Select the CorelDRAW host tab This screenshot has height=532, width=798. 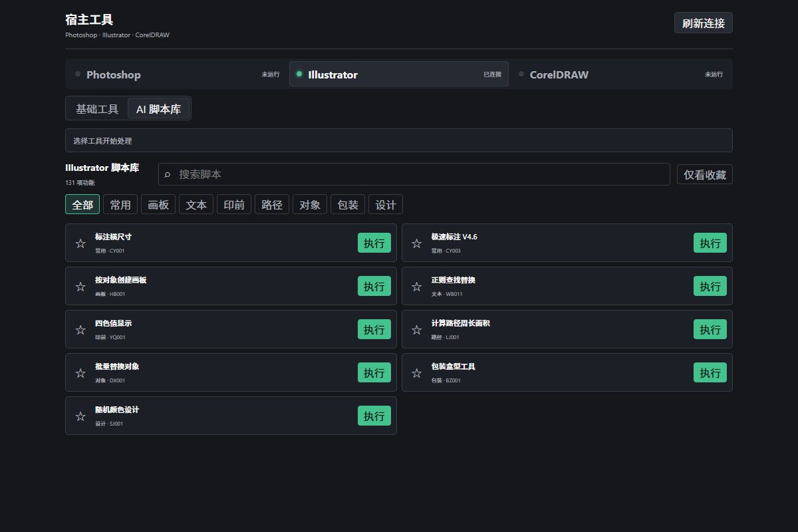click(620, 74)
